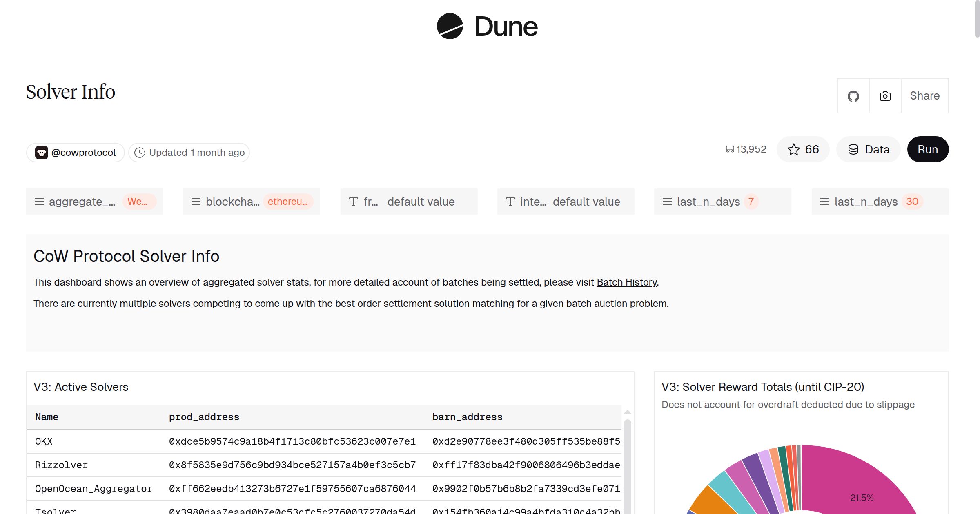Click the clock icon beside Updated timestamp
Screen dimensions: 980x514
coord(139,152)
